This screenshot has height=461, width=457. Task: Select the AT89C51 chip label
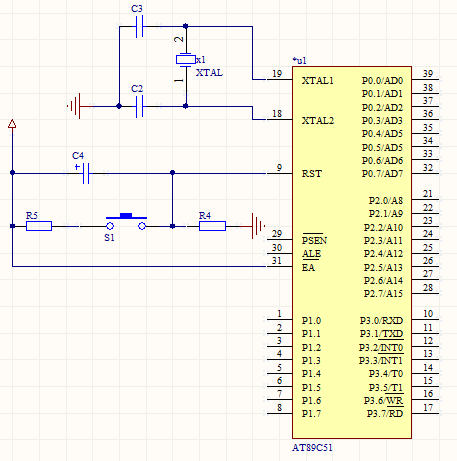point(312,447)
